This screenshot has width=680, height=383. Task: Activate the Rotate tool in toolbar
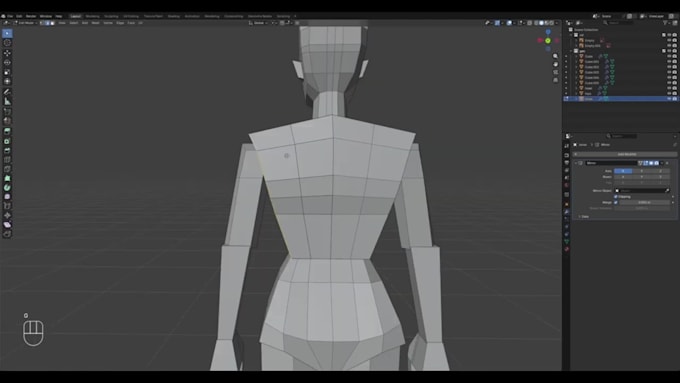(7, 62)
